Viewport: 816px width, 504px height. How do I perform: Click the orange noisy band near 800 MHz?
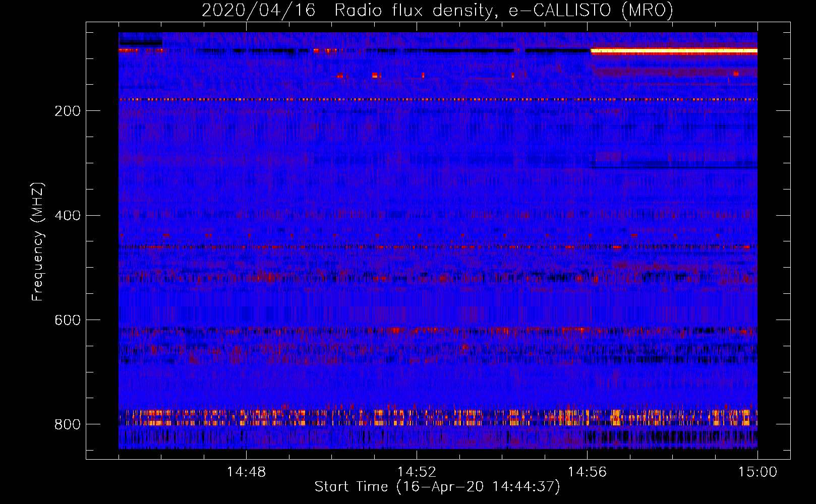(438, 418)
